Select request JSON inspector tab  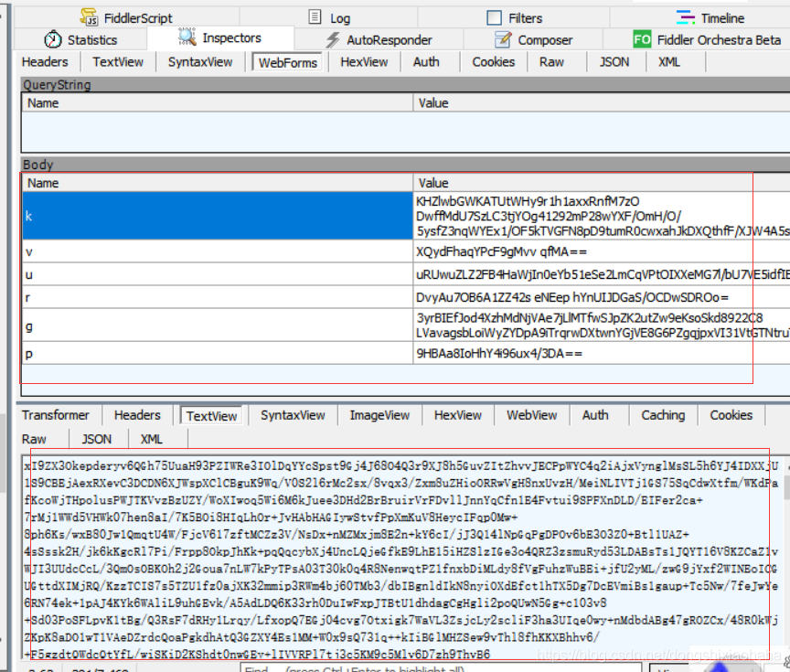pos(614,62)
